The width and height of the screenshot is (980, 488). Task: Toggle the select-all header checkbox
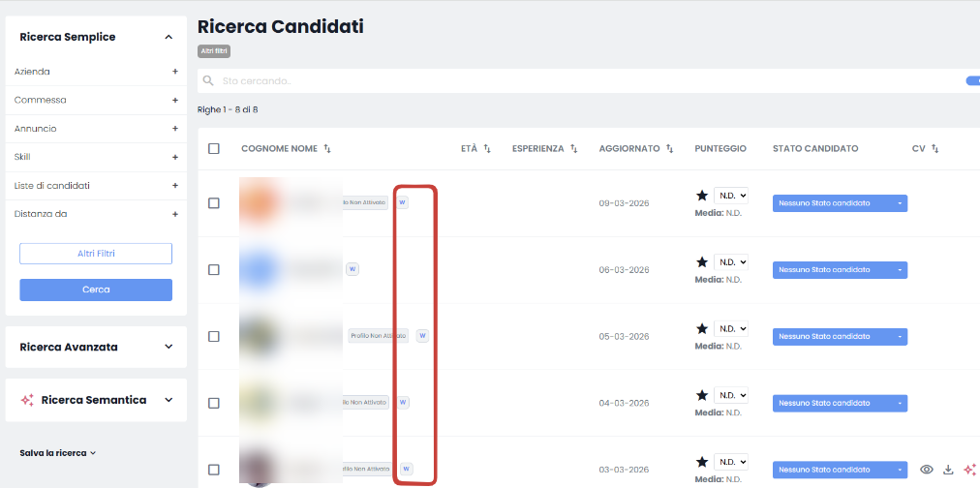pyautogui.click(x=214, y=149)
